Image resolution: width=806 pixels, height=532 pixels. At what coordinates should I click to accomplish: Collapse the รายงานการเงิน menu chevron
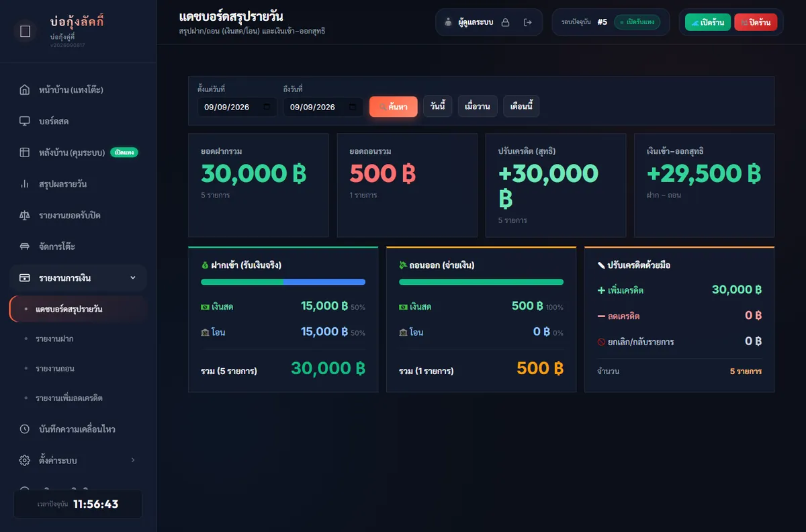(x=132, y=277)
